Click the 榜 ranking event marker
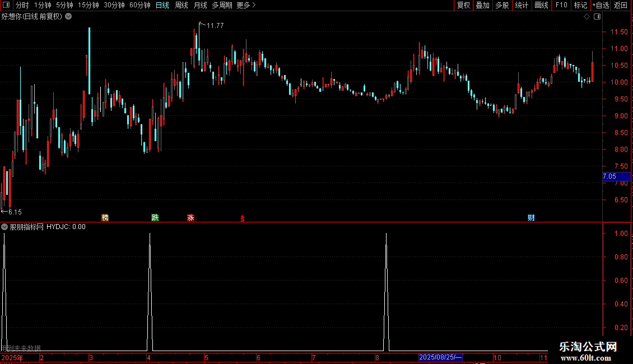 [x=105, y=218]
